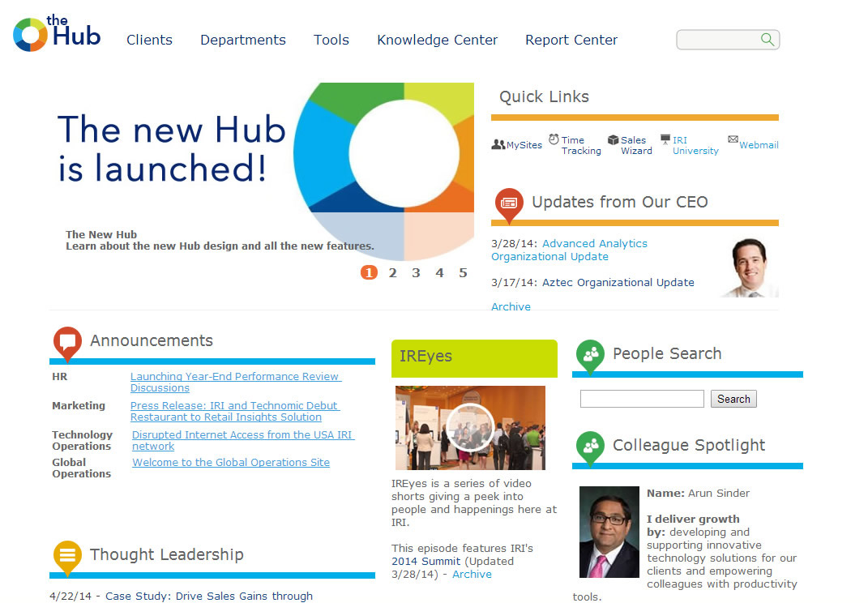Play the IREyes video
The height and width of the screenshot is (603, 868).
pyautogui.click(x=470, y=427)
